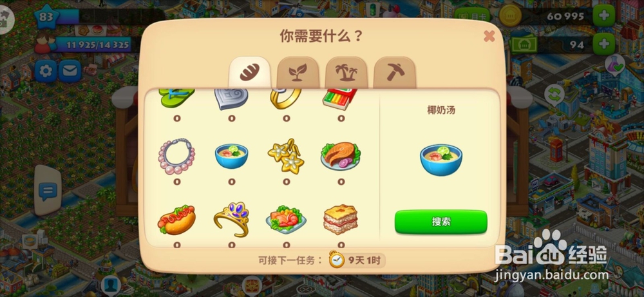Add coins with the green plus button
Screen dimensions: 644x297
604,16
